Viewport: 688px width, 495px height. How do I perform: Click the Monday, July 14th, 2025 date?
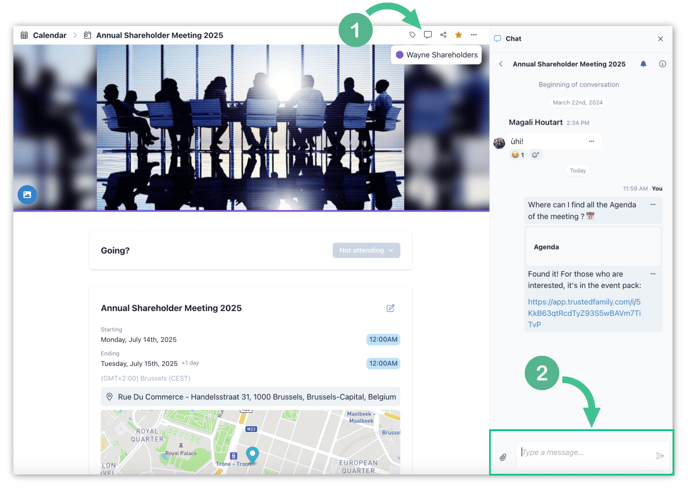click(139, 340)
